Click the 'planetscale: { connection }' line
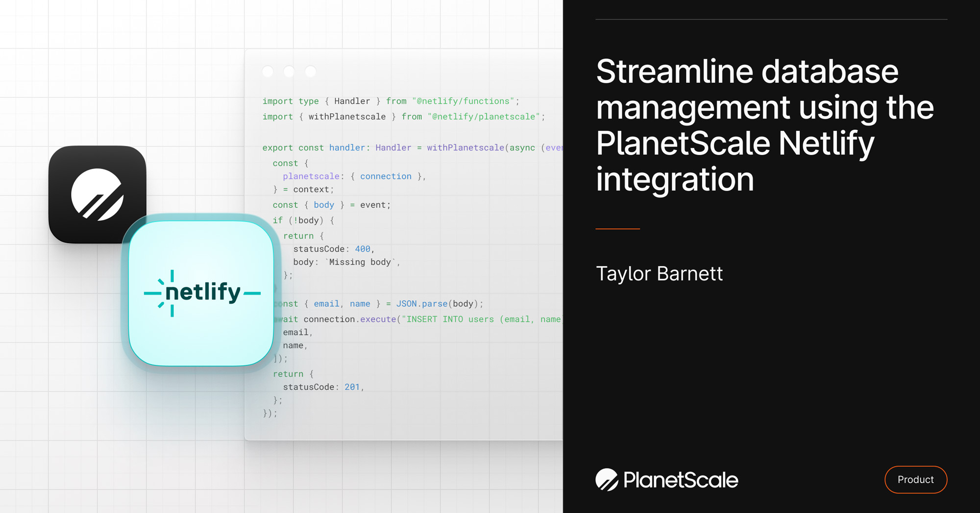Viewport: 980px width, 513px height. (x=354, y=176)
